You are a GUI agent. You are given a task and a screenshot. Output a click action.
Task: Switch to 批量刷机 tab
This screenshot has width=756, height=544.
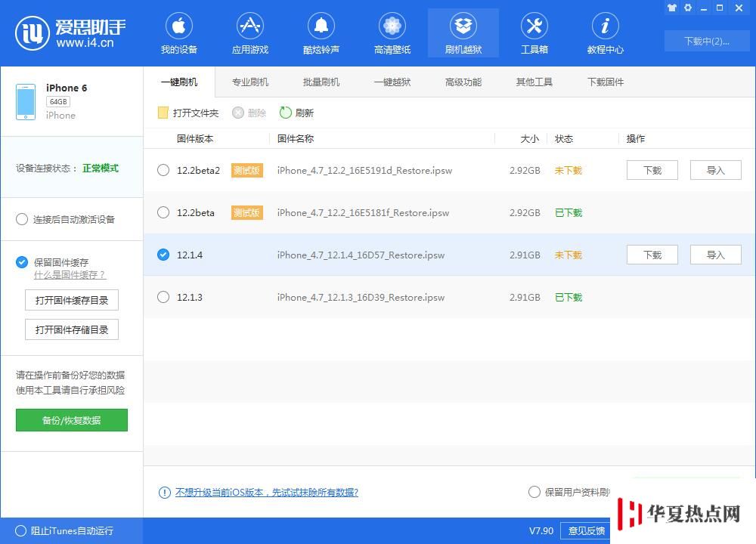click(x=321, y=82)
